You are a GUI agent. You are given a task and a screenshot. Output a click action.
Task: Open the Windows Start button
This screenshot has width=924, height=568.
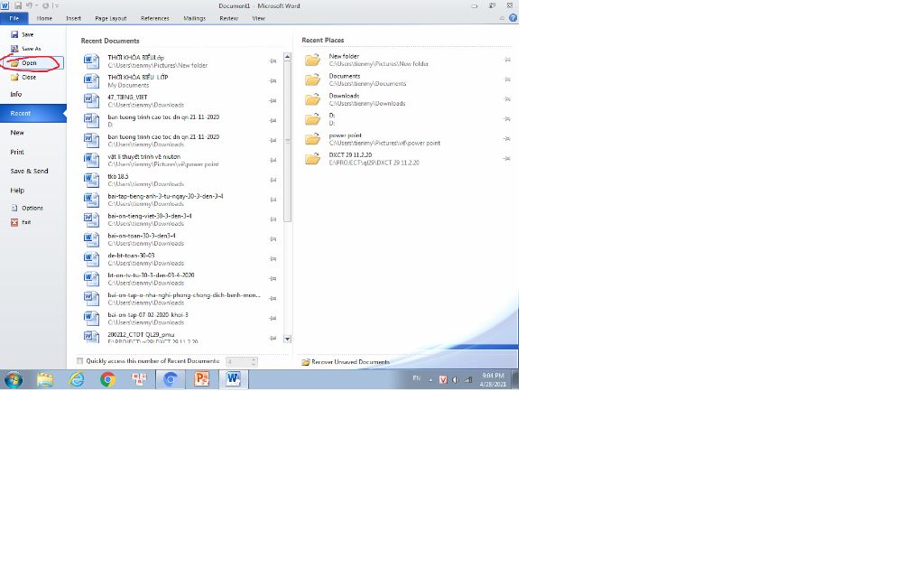pyautogui.click(x=14, y=380)
